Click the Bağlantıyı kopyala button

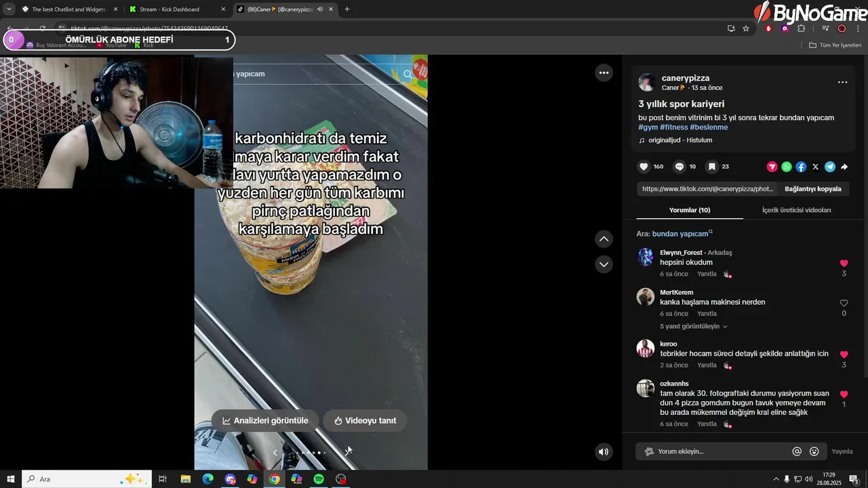pos(812,189)
